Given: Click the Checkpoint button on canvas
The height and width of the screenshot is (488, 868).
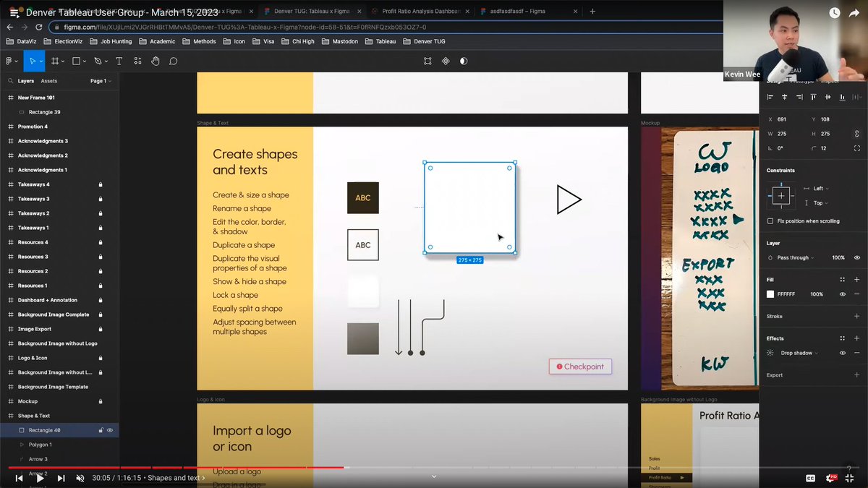Looking at the screenshot, I should (580, 367).
